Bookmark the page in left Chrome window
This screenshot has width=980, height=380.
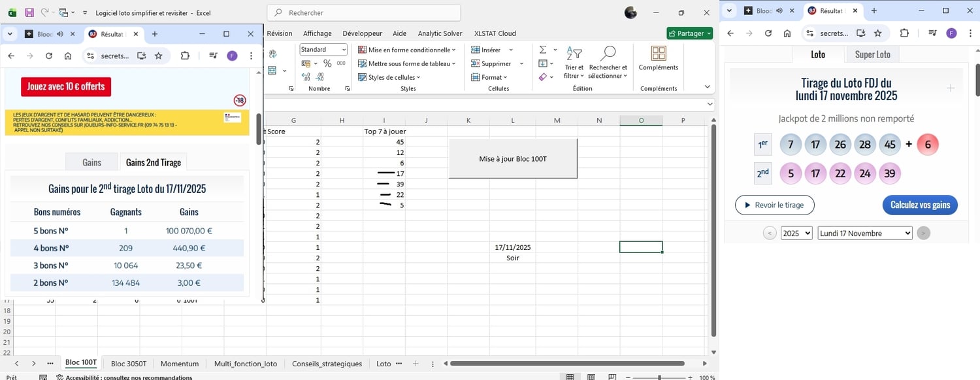tap(158, 56)
